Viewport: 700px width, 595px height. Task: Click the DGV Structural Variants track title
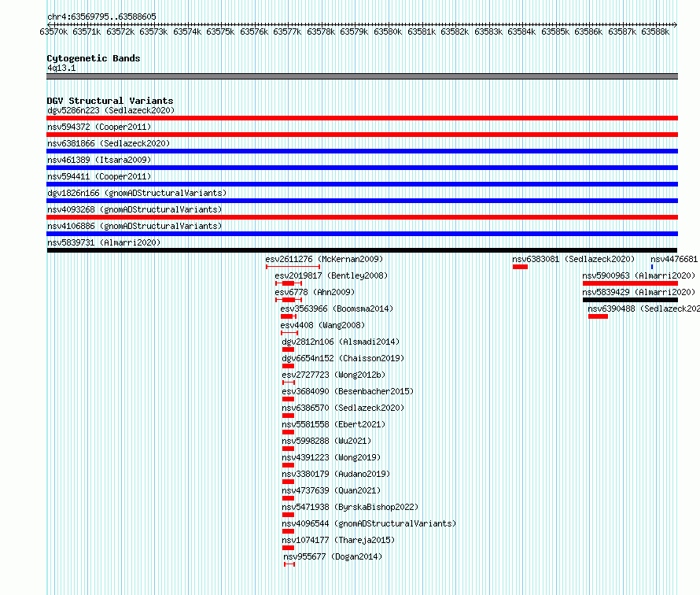coord(110,101)
